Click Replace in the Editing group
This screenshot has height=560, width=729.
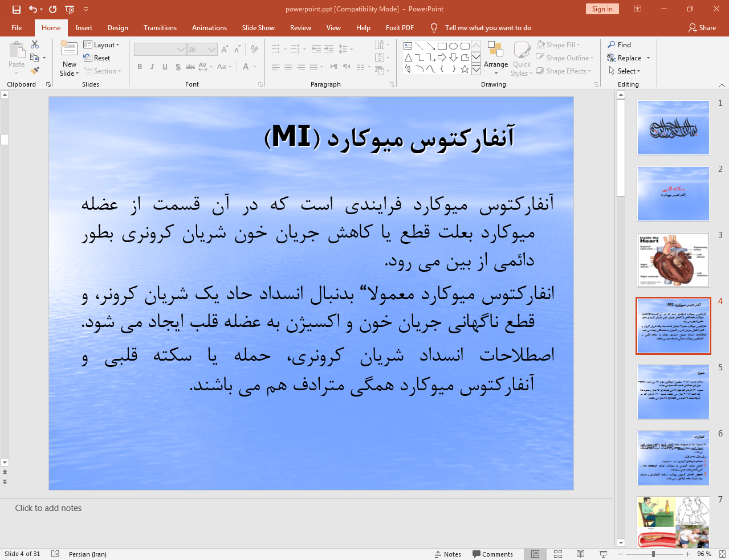tap(629, 58)
